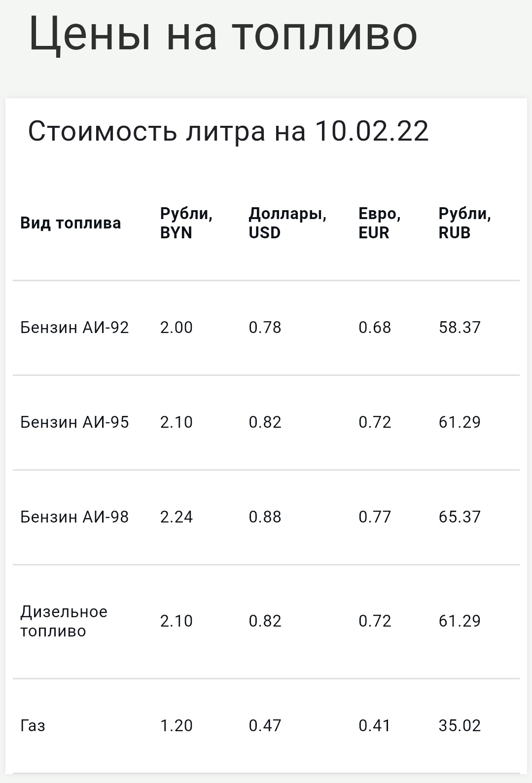Select the 'Стоимость литра на 10.02.22' subtitle
This screenshot has height=783, width=532.
point(228,131)
